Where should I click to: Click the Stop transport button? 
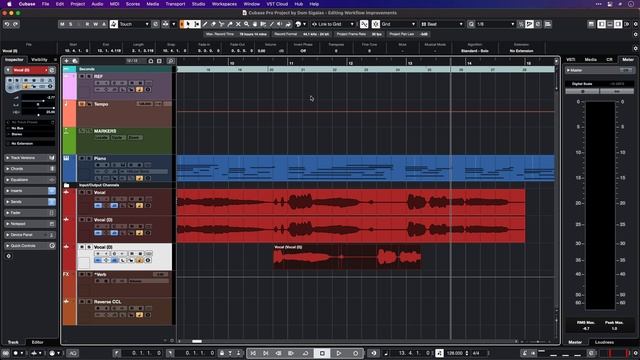tap(322, 353)
